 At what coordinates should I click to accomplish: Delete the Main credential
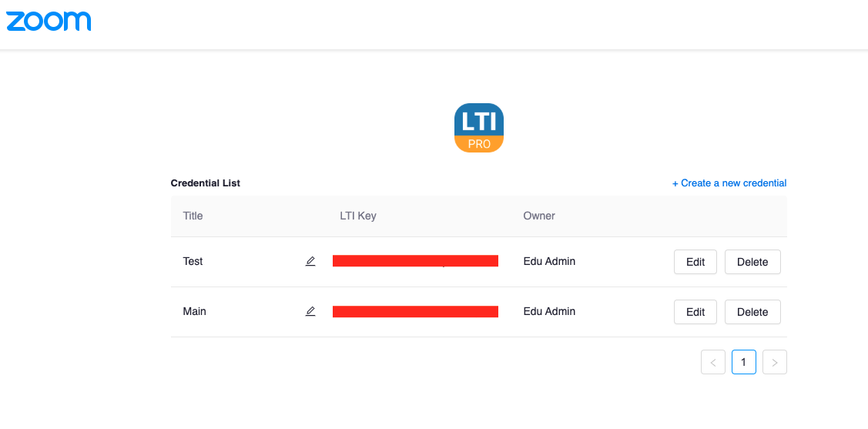(752, 312)
